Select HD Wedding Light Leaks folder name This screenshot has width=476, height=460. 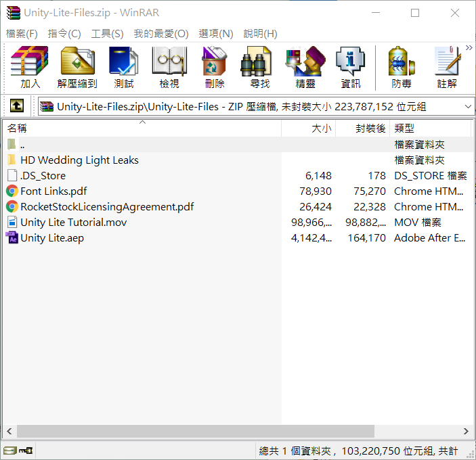(79, 160)
